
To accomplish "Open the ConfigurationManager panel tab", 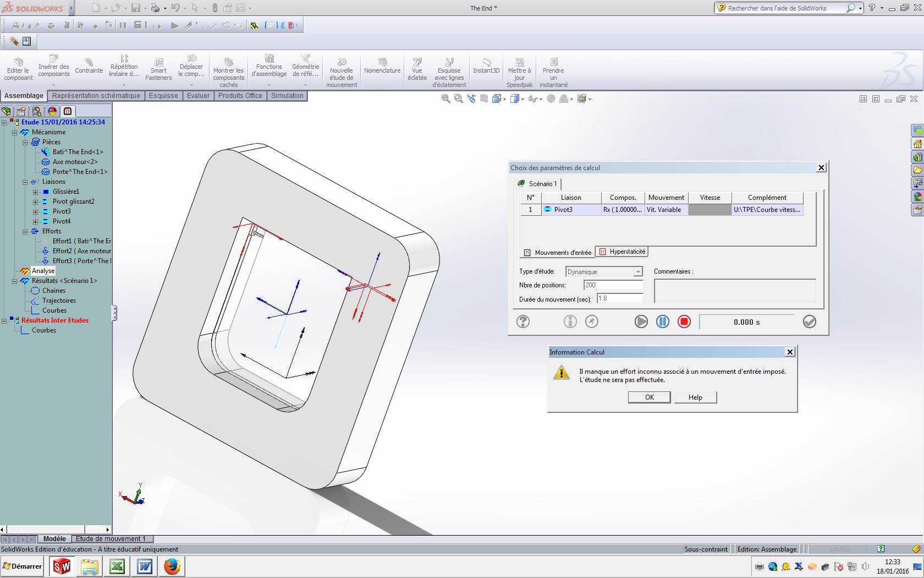I will (x=37, y=111).
